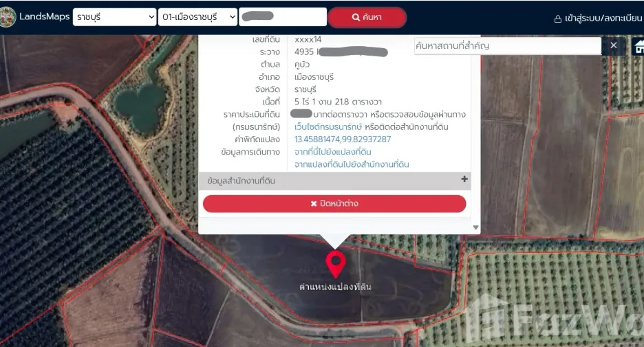Open the เว็บไซต์กรมธนารักษ์ link
Viewport: 644px width, 347px height.
[328, 126]
